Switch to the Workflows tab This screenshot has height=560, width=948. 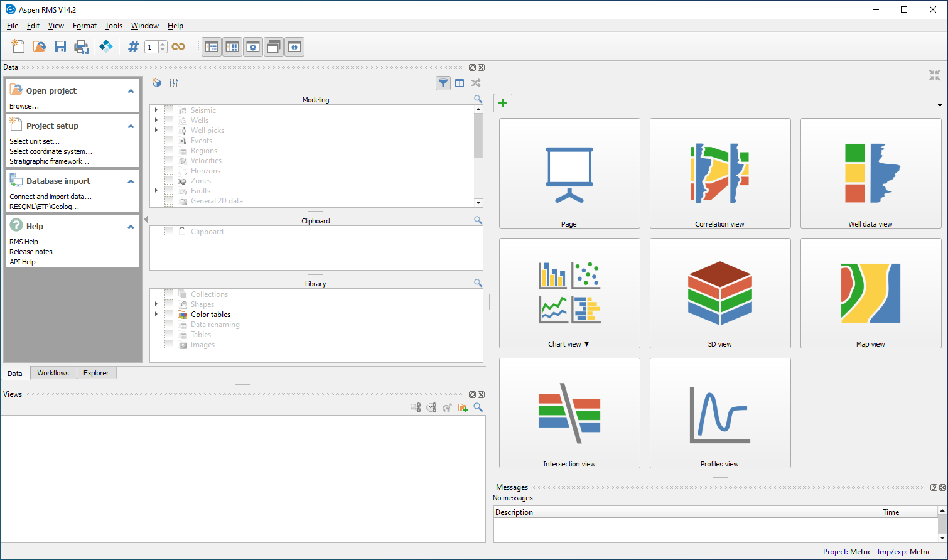53,373
